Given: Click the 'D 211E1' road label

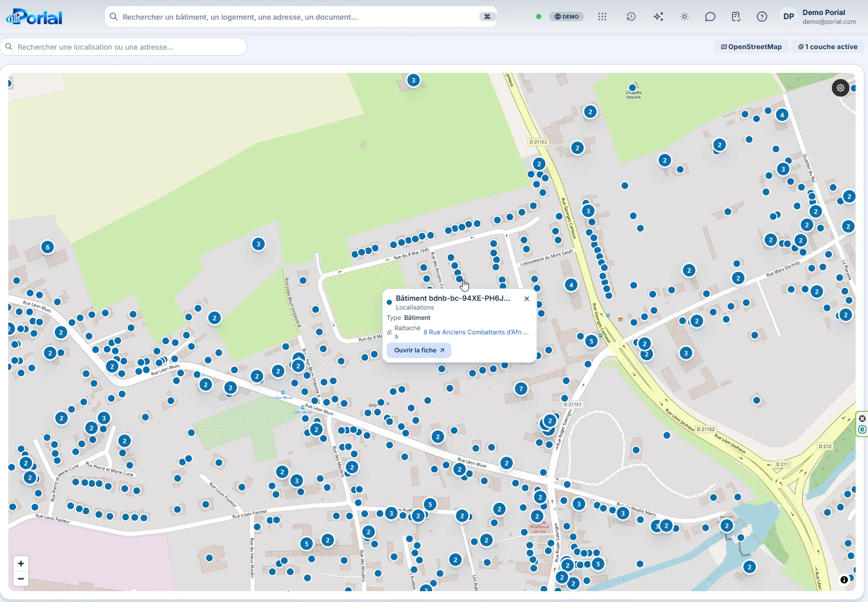Looking at the screenshot, I should pyautogui.click(x=572, y=405).
